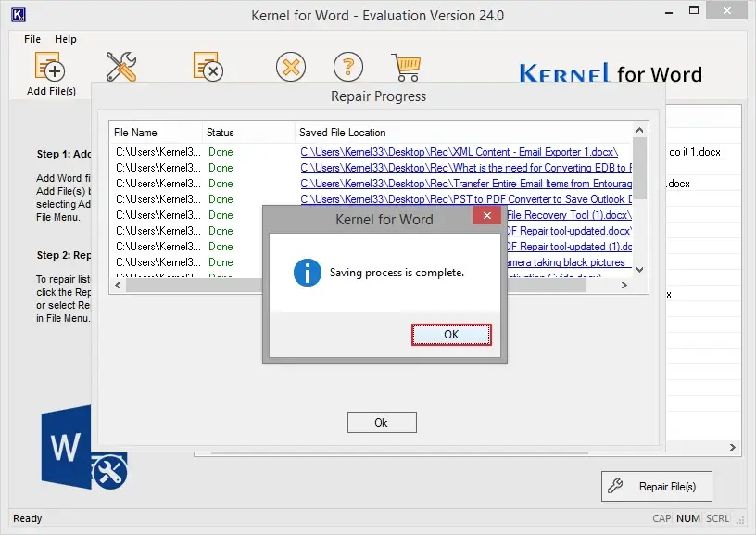756x535 pixels.
Task: Click the Repair File(s) button
Action: tap(656, 486)
